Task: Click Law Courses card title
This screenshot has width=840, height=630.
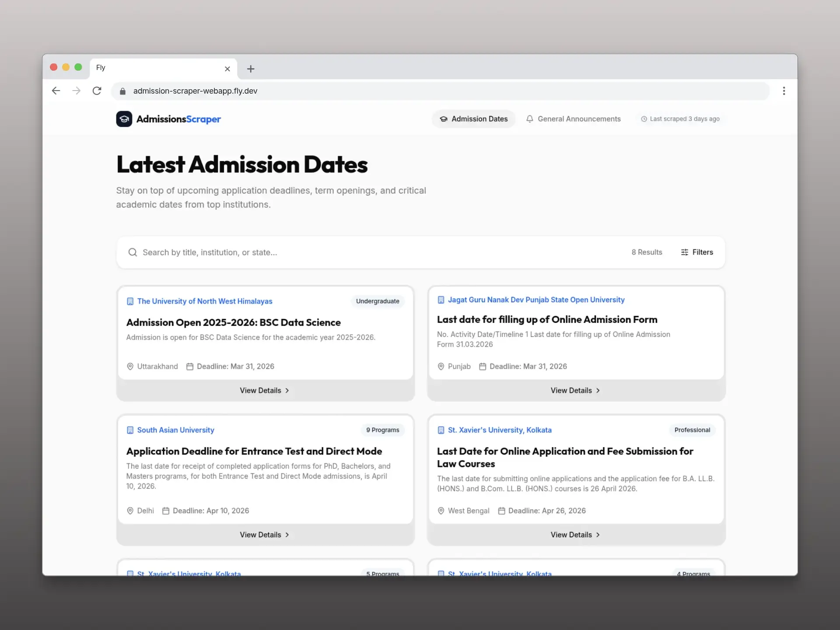Action: (x=565, y=458)
